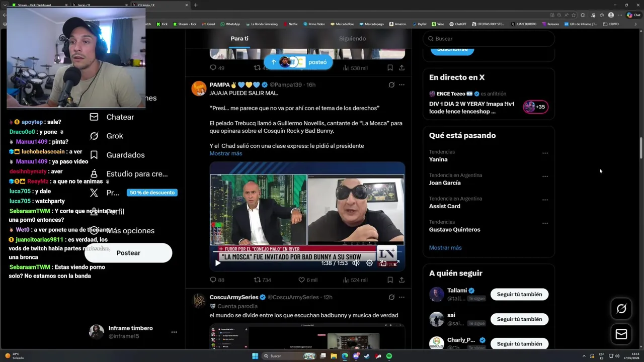Open Edge Copilot Chat button

(633, 15)
